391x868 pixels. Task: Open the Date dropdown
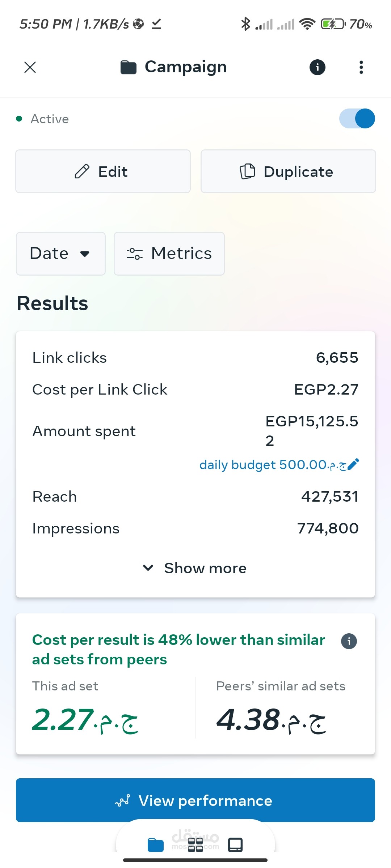click(61, 254)
